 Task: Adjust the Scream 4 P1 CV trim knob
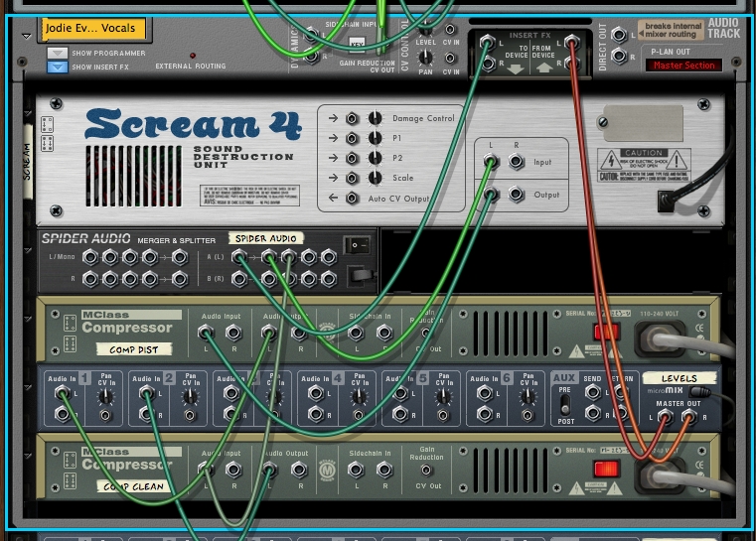click(x=376, y=138)
